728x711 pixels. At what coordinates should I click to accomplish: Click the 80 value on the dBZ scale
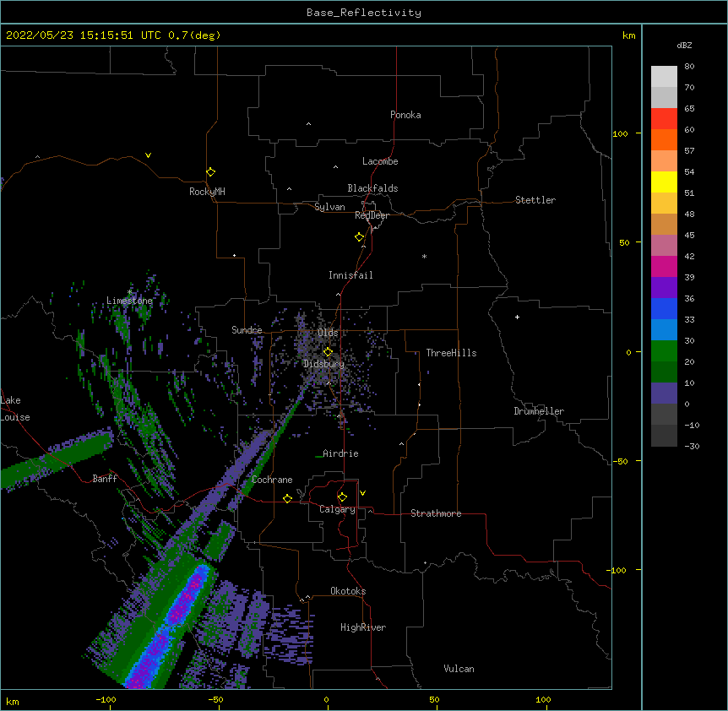689,67
